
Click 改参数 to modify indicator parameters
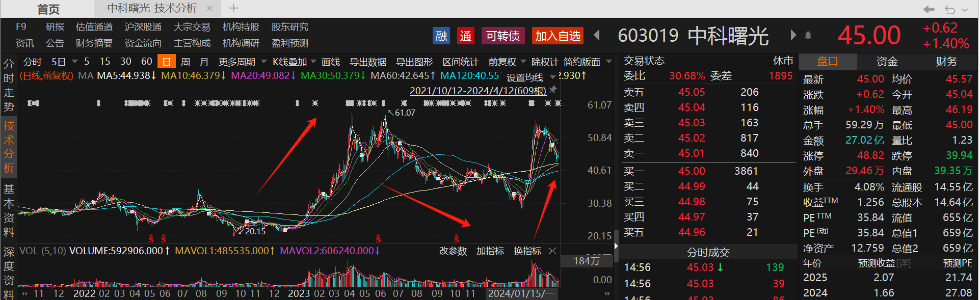click(453, 251)
